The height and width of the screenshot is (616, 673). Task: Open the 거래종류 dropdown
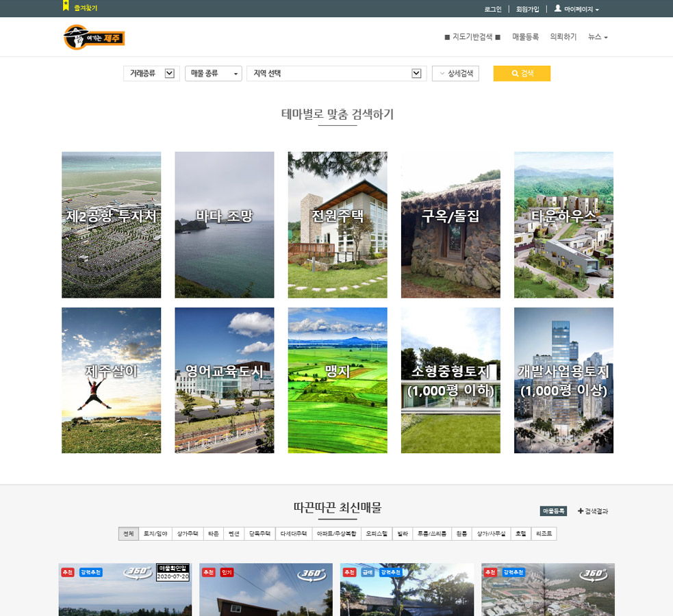click(151, 73)
